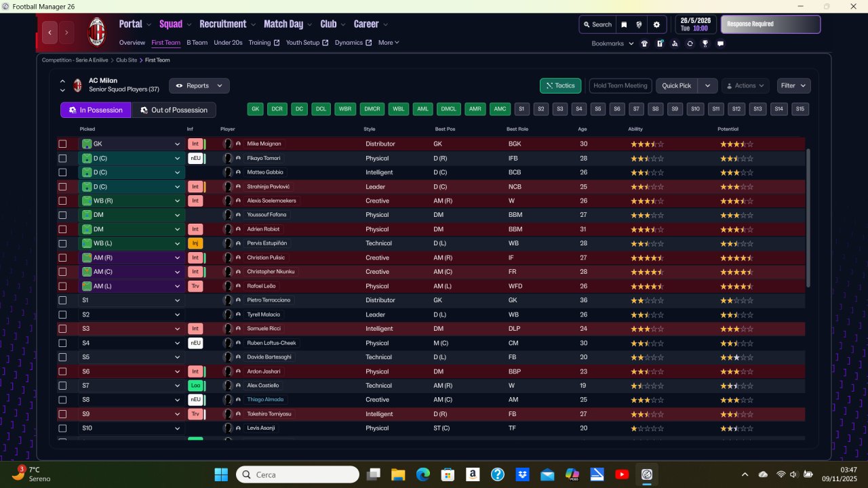Tick the checkbox for Fikayo Tomori
The image size is (868, 488).
(x=62, y=158)
